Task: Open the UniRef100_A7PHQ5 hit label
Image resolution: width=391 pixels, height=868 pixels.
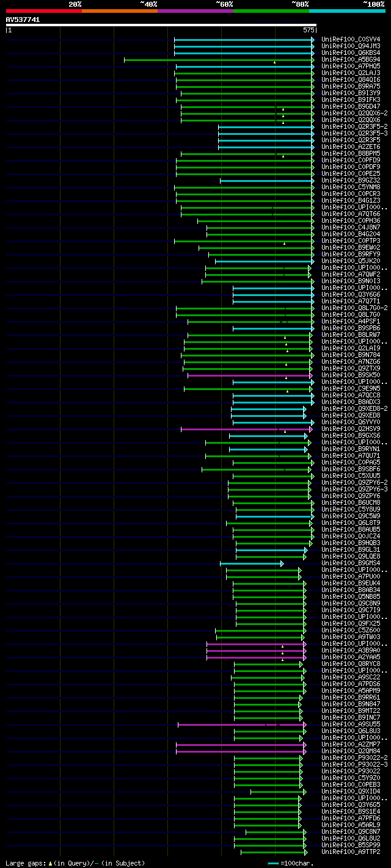Action: point(352,66)
